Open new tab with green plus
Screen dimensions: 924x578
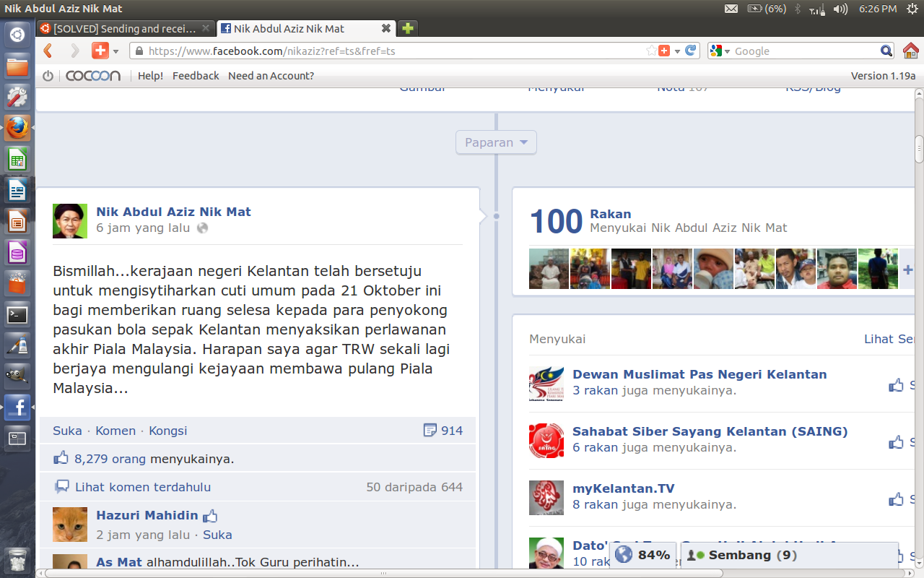point(408,29)
